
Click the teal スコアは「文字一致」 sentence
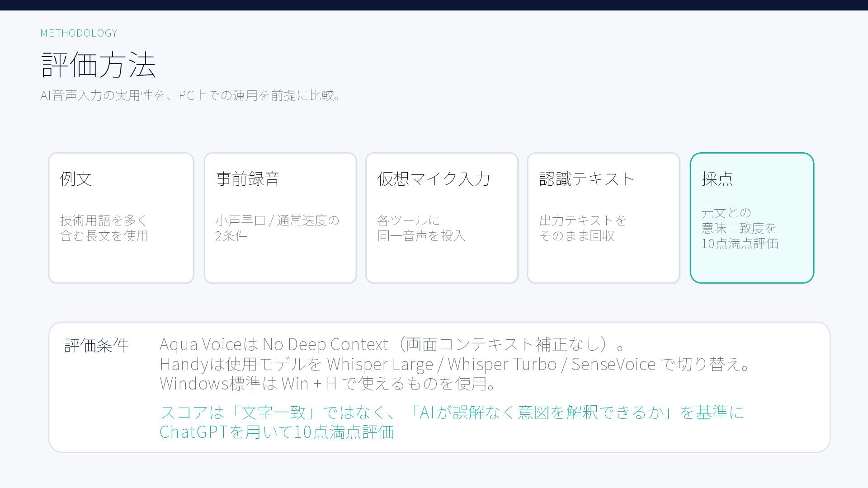pyautogui.click(x=451, y=412)
